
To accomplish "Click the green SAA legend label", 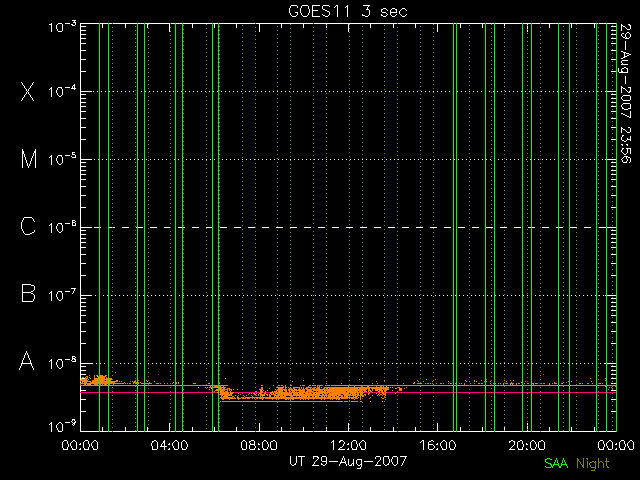I will [x=556, y=463].
